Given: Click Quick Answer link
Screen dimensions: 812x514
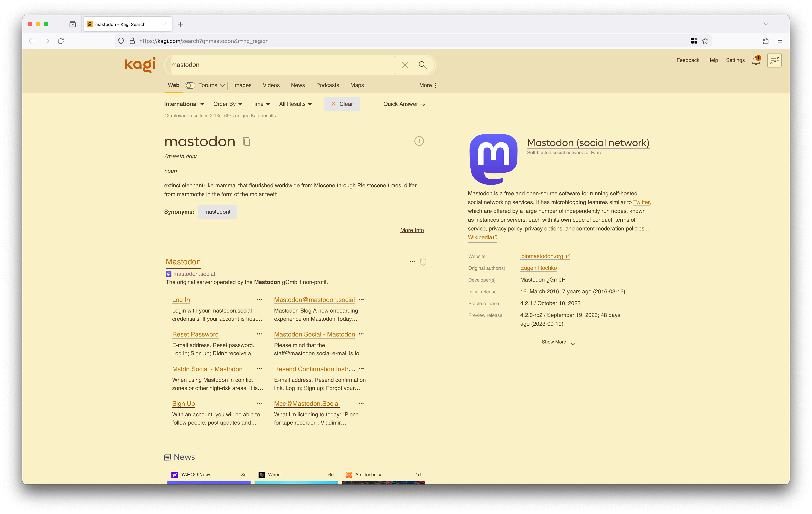Looking at the screenshot, I should click(404, 104).
